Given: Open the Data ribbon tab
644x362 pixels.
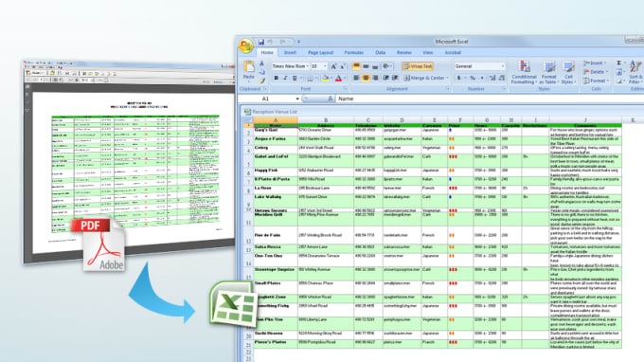Looking at the screenshot, I should tap(381, 53).
